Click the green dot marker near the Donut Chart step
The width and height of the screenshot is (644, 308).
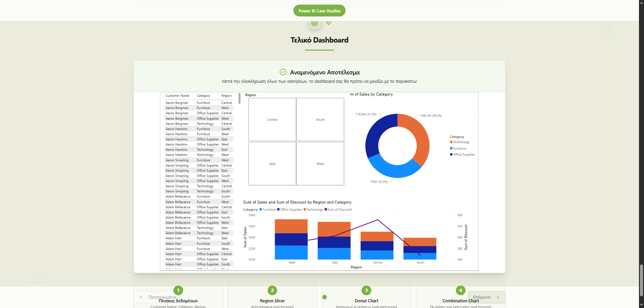325,297
